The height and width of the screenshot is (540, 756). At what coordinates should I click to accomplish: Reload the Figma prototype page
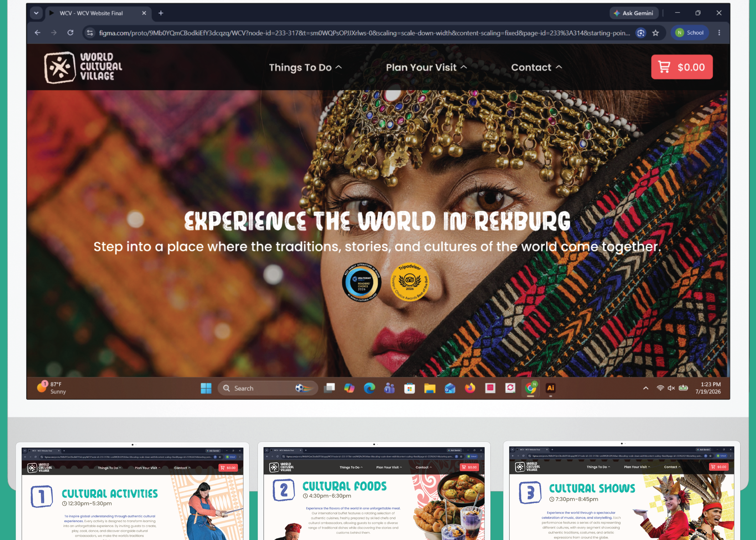click(x=70, y=33)
